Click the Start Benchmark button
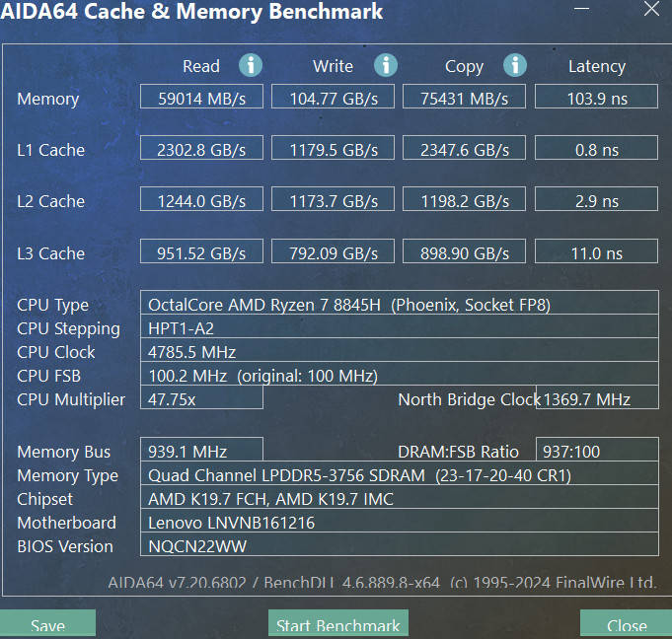 click(338, 623)
